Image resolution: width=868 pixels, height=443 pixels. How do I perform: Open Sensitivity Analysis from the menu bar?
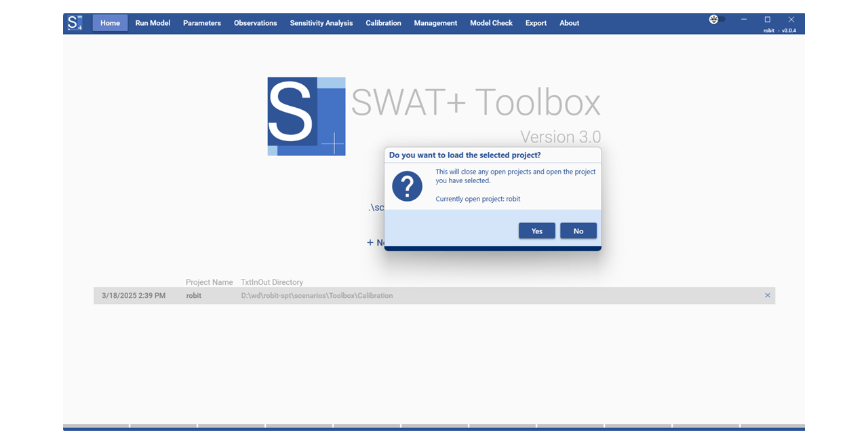pos(321,23)
